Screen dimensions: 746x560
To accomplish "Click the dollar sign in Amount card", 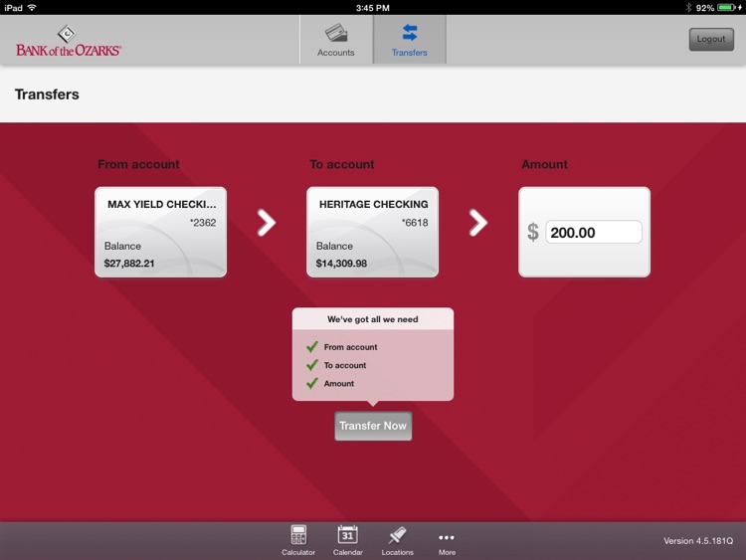I will coord(533,232).
